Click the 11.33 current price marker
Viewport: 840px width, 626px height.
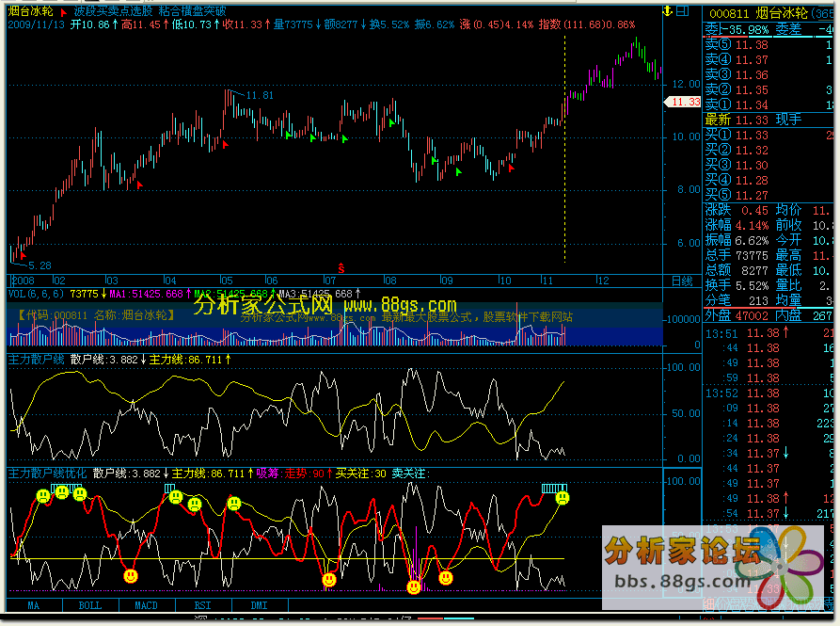tap(686, 102)
